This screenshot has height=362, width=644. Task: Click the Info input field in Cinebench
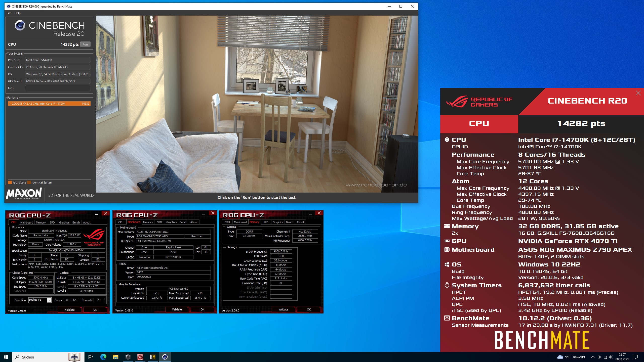[x=58, y=88]
